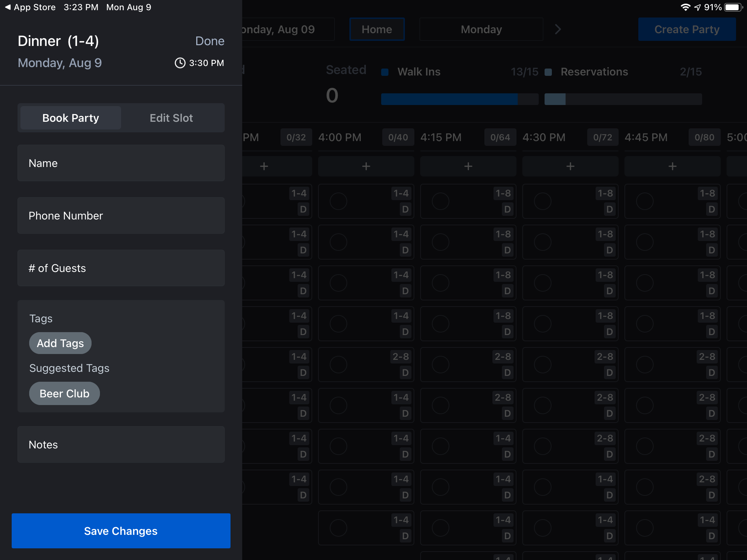Open the Home view tab

tap(377, 29)
